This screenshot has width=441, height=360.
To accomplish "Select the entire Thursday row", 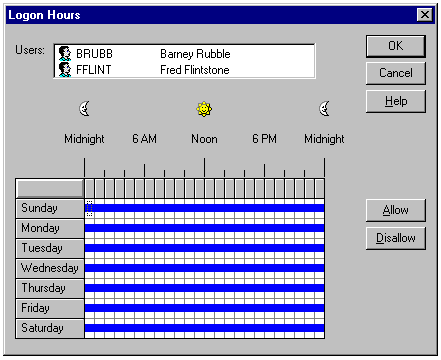I will click(x=50, y=289).
